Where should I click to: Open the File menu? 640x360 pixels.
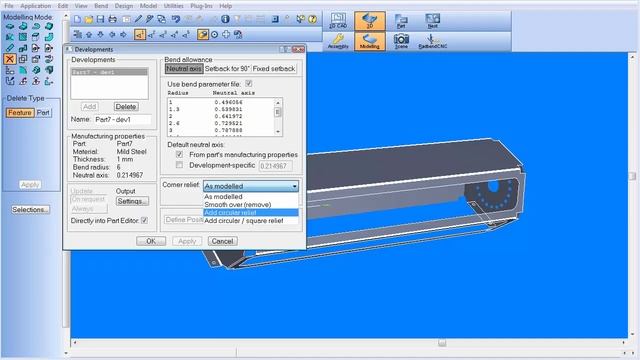point(9,6)
